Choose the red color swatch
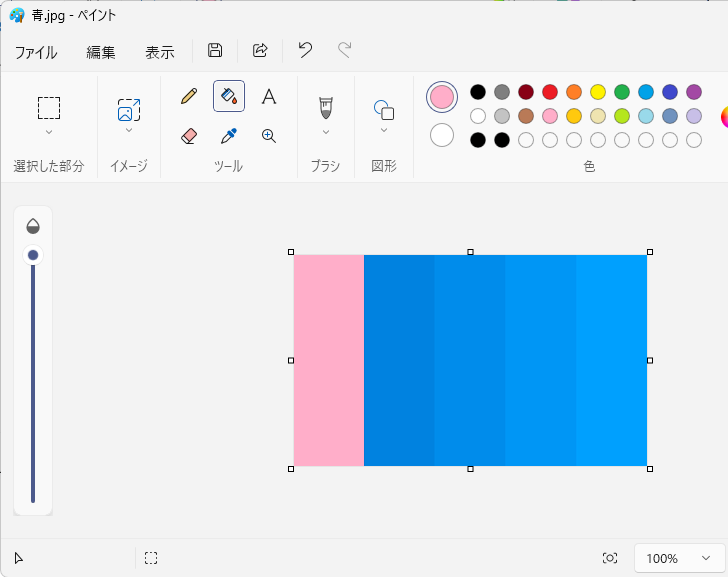 pyautogui.click(x=550, y=92)
